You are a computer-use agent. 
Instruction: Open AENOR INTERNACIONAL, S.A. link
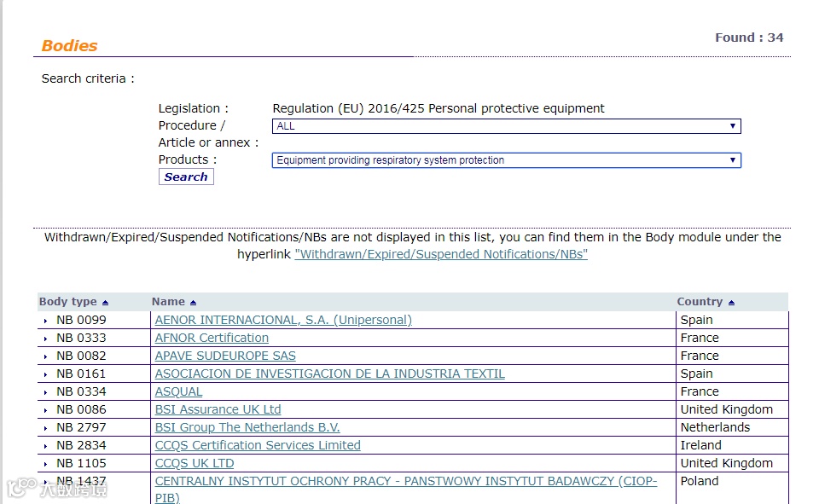[x=283, y=320]
